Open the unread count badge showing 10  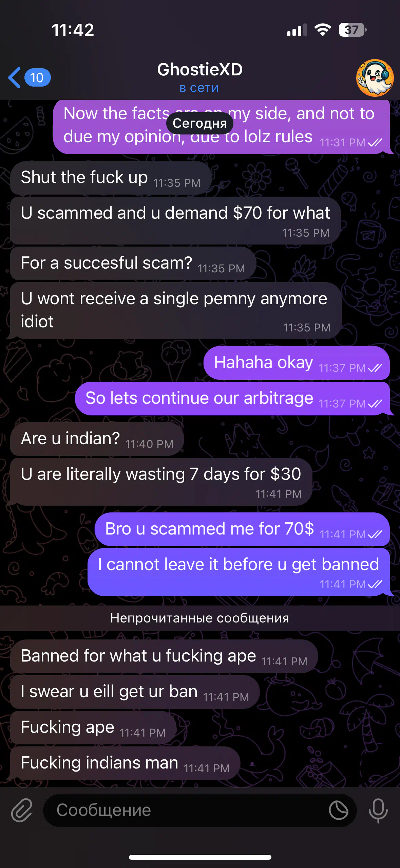point(37,78)
